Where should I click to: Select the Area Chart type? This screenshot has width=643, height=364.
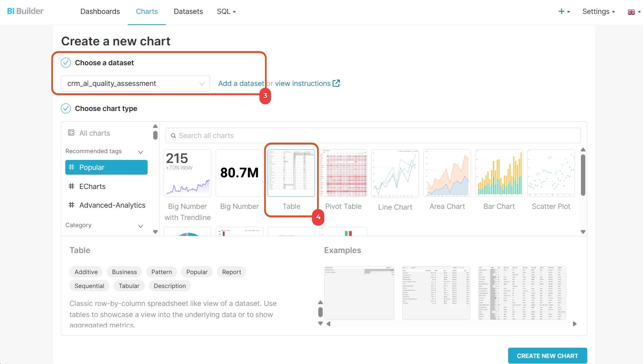(447, 173)
